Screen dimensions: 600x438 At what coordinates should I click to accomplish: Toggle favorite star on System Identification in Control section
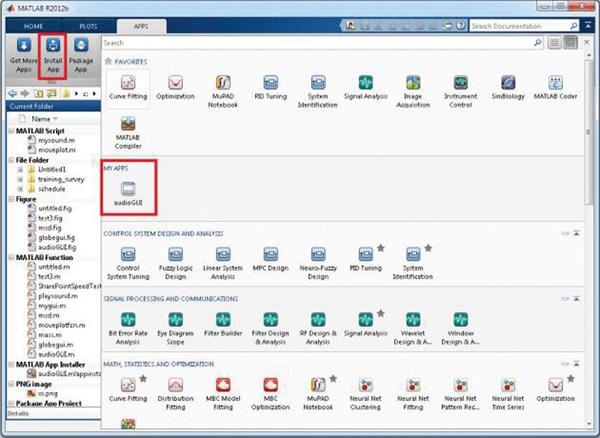(x=428, y=248)
